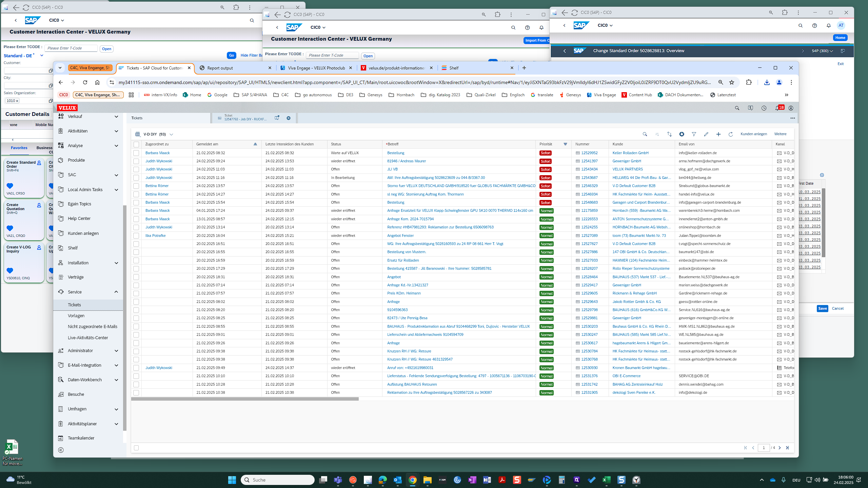The width and height of the screenshot is (868, 488).
Task: Expand the SAC sidebar section
Action: point(116,175)
